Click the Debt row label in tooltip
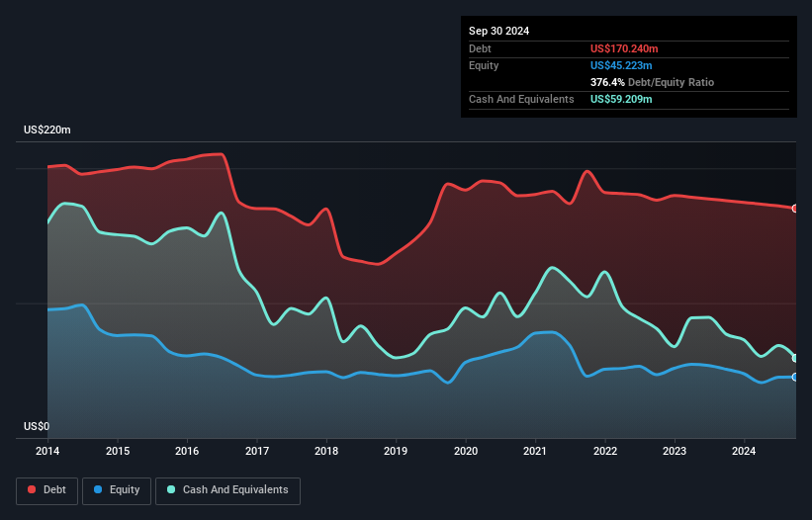The height and width of the screenshot is (520, 812). tap(480, 48)
